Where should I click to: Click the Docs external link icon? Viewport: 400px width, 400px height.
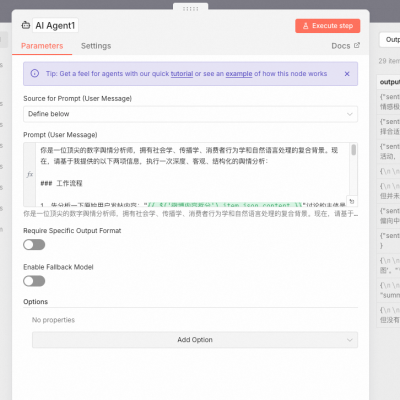tap(357, 45)
